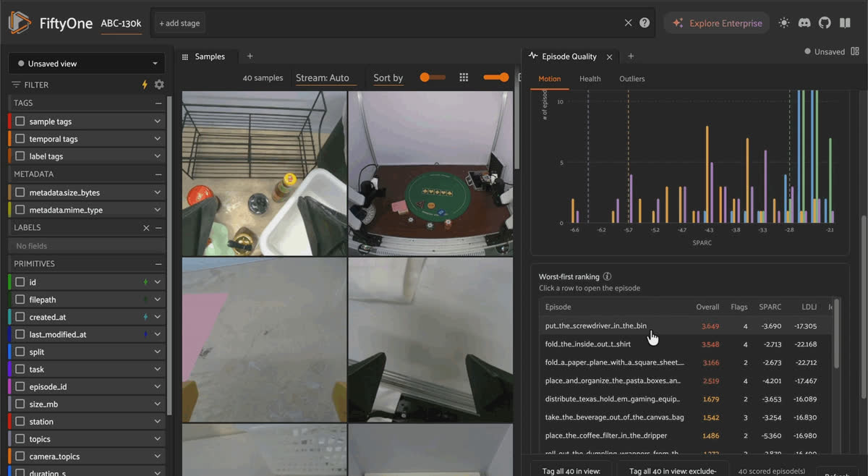Clear the LABELS group with X icon
868x476 pixels.
[146, 228]
